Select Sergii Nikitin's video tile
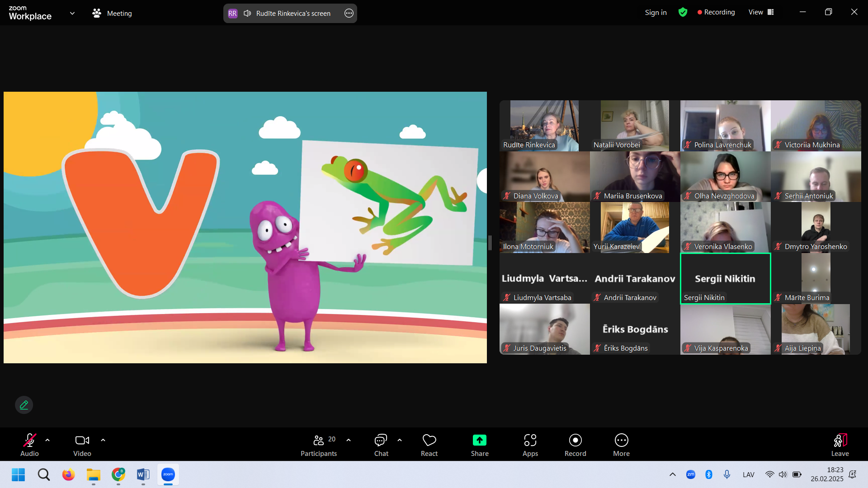The image size is (868, 488). (725, 278)
